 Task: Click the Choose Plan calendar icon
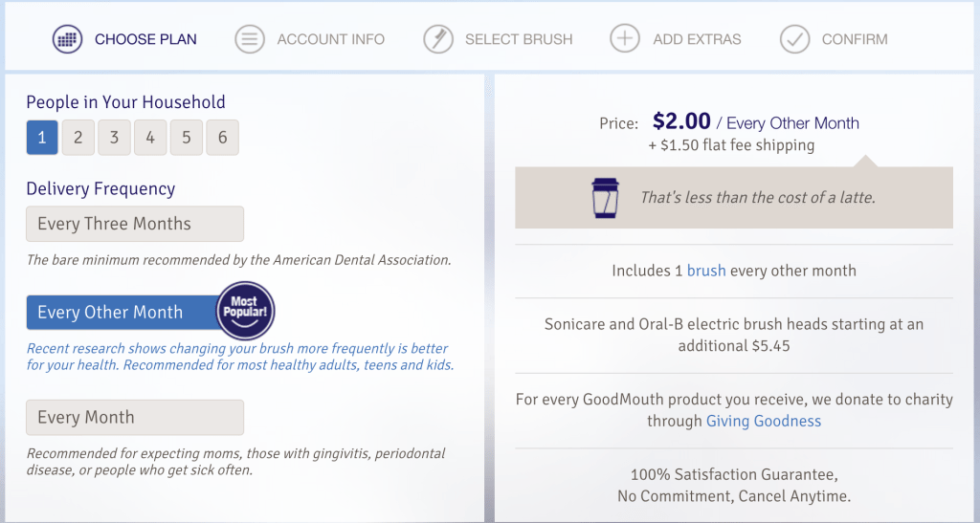(x=68, y=38)
